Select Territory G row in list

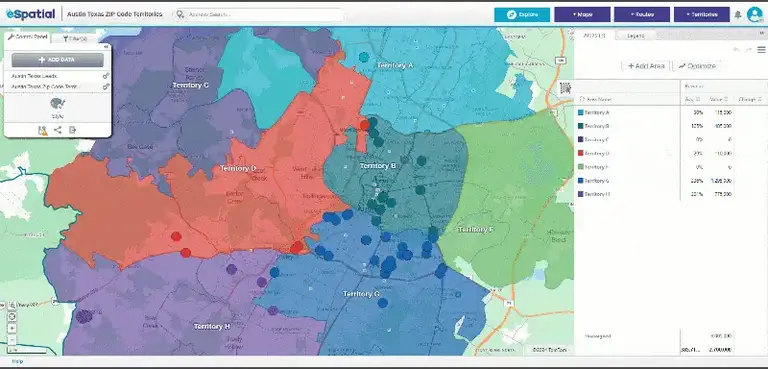[671, 181]
